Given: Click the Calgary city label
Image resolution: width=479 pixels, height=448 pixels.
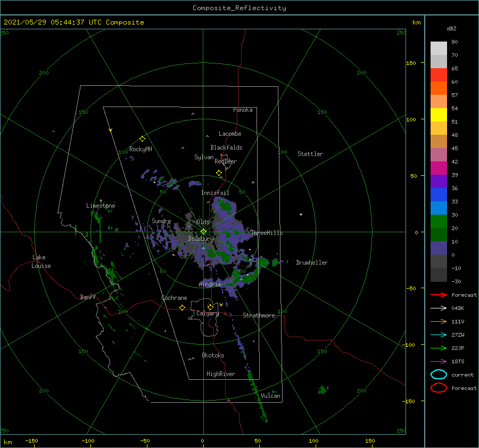Looking at the screenshot, I should [x=208, y=313].
